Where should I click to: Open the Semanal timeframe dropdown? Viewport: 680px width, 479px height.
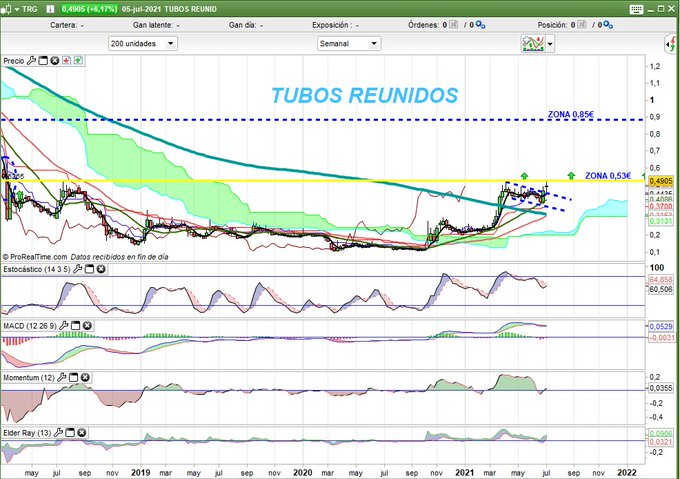[349, 43]
